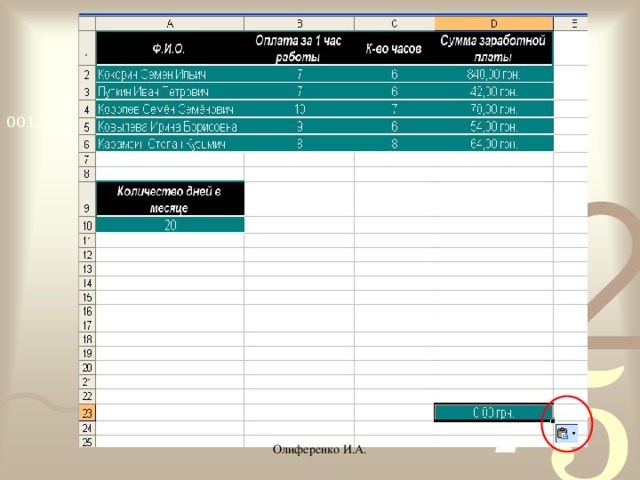Select column E header
Screen dimensions: 640x480
(x=571, y=24)
